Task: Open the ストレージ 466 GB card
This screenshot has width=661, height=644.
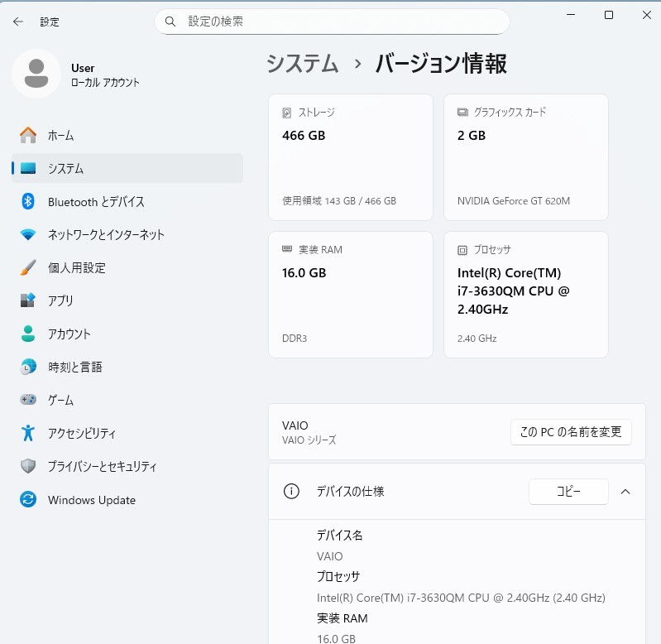Action: (x=351, y=157)
